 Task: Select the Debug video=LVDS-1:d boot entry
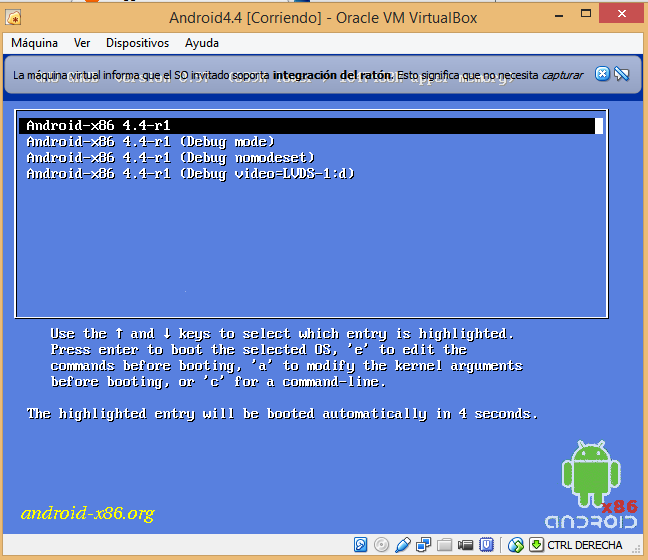(191, 174)
